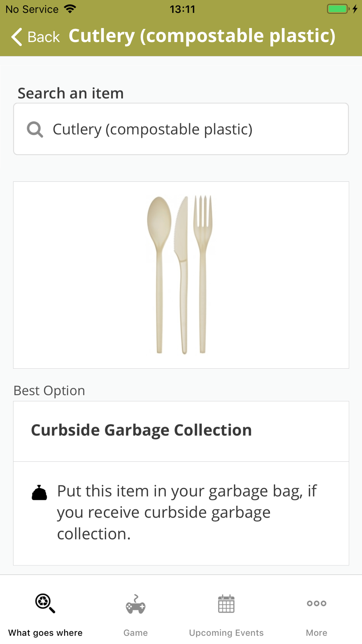Tap the back chevron arrow icon
This screenshot has width=362, height=644.
(17, 37)
